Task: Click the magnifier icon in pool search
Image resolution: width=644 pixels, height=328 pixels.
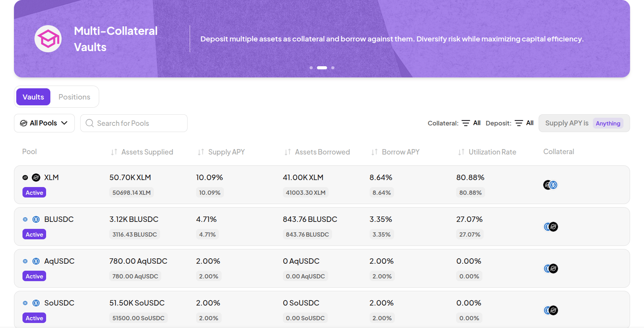Action: (x=90, y=123)
